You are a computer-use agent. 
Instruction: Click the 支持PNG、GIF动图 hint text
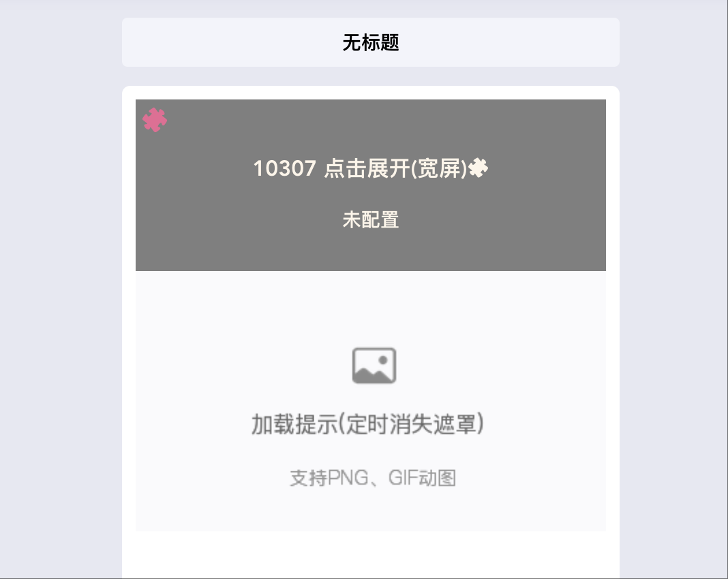pyautogui.click(x=373, y=478)
